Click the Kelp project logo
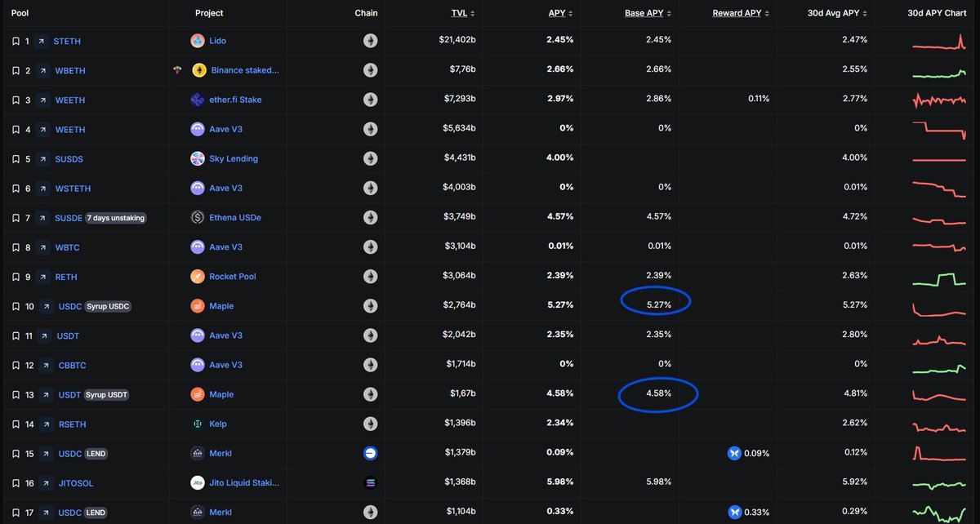The image size is (980, 524). pos(198,424)
